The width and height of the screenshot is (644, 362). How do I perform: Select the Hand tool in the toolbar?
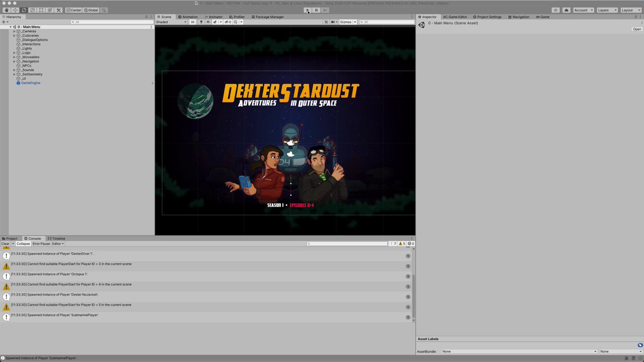coord(7,10)
